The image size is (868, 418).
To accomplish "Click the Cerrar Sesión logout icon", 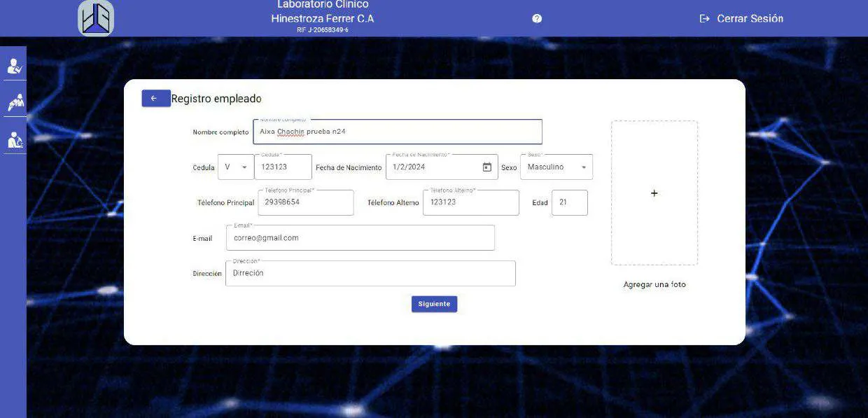I will point(705,19).
